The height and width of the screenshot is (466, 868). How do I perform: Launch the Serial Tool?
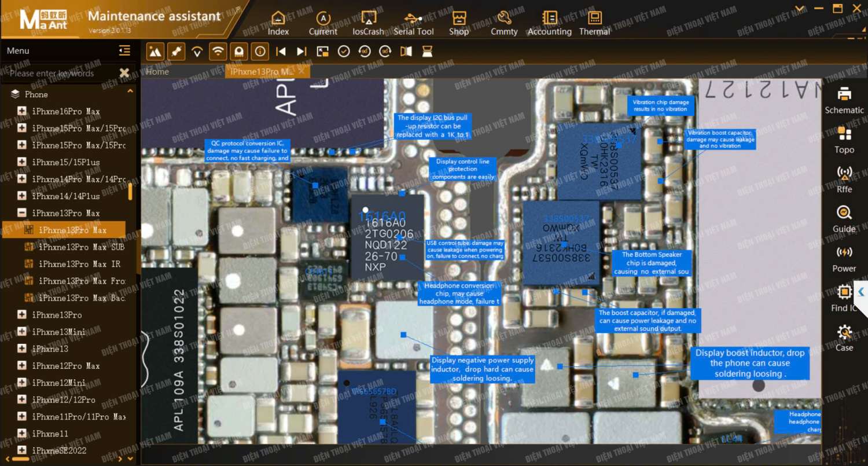(413, 23)
